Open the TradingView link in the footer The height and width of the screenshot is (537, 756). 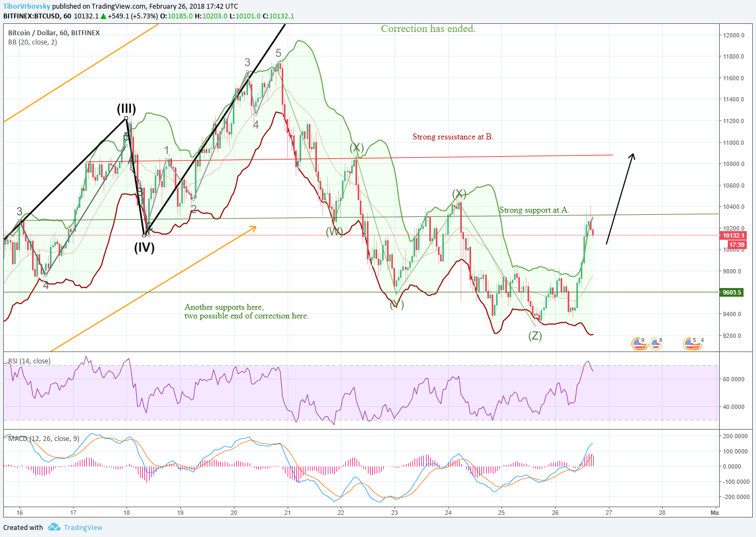point(83,527)
